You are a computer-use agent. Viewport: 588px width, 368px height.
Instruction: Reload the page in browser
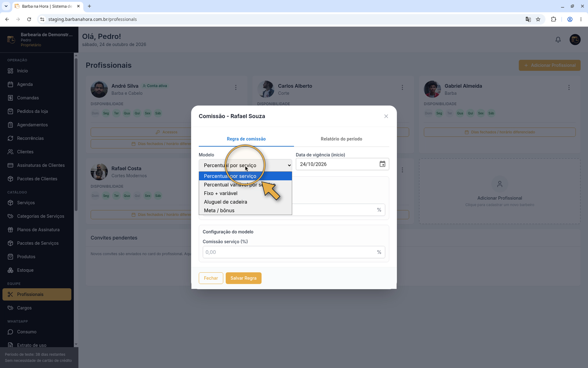tap(29, 19)
